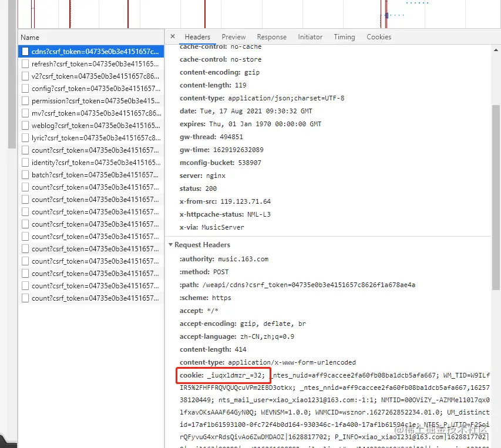Select the lyric?csrf_token request

(91, 138)
